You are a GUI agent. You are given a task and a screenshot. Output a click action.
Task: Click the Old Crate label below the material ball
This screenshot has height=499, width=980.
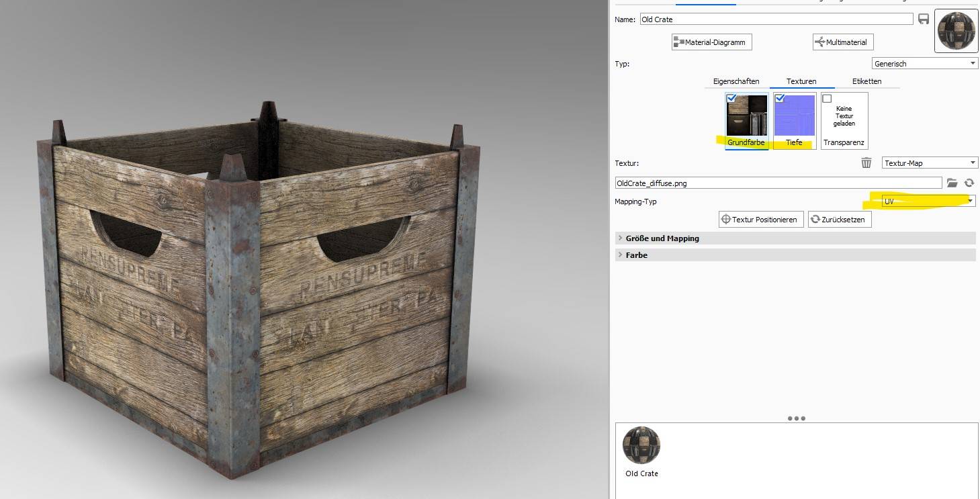pyautogui.click(x=641, y=473)
